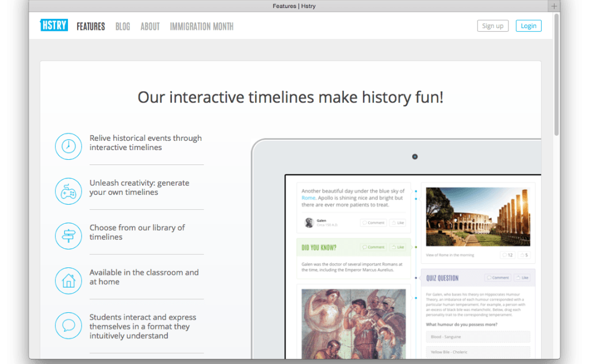Click Galen's avatar portrait
Image resolution: width=589 pixels, height=364 pixels.
309,223
